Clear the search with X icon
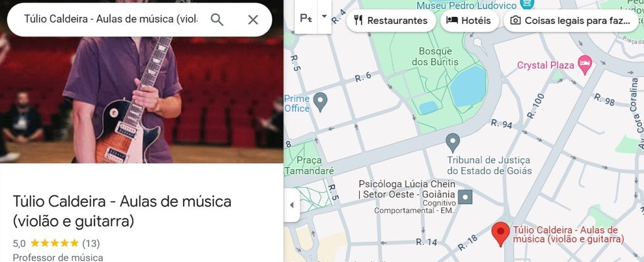Viewport: 644px width, 262px height. coord(253,19)
